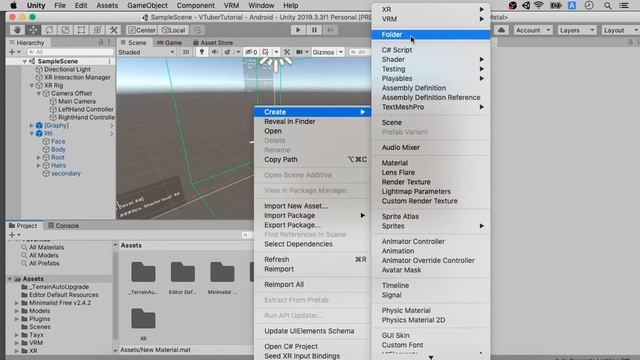Screen dimensions: 640x360
Task: Open macOS Spotlight search icon
Action: point(608,5)
